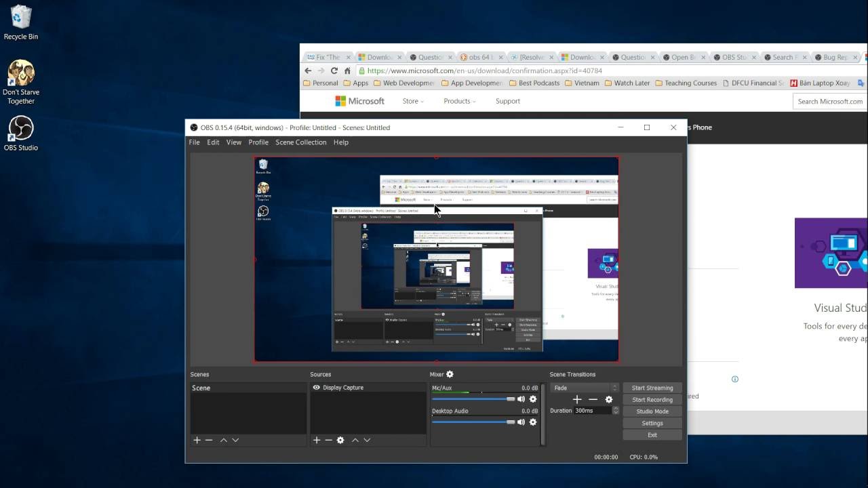The width and height of the screenshot is (868, 488).
Task: Open the Profile menu in OBS
Action: pyautogui.click(x=258, y=142)
